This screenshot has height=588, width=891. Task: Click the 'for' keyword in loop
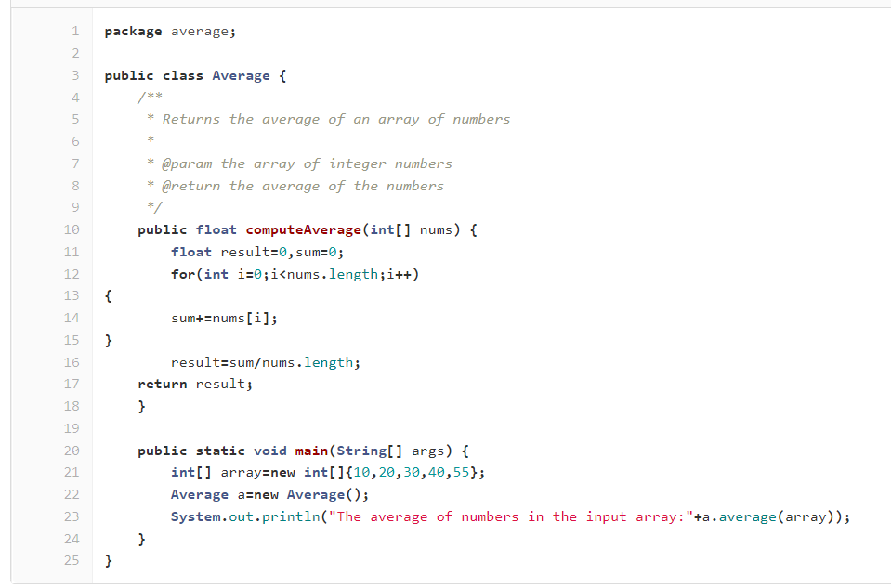183,274
